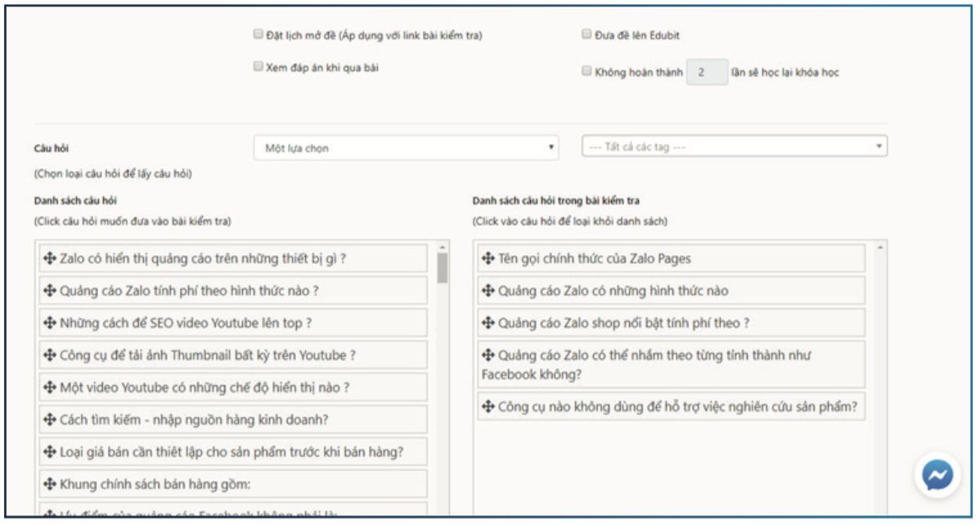Image resolution: width=980 pixels, height=525 pixels.
Task: Click move icon beside 'Những cách để SEO video Youtube'
Action: pyautogui.click(x=50, y=323)
